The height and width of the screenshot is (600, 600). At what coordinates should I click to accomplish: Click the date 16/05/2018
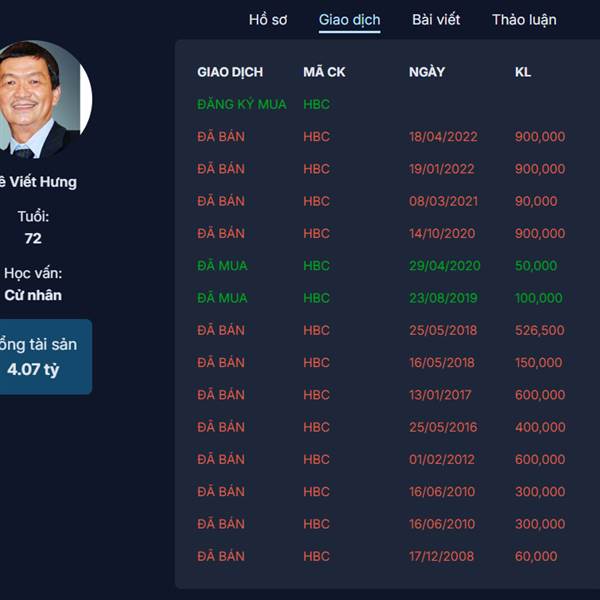(x=442, y=362)
